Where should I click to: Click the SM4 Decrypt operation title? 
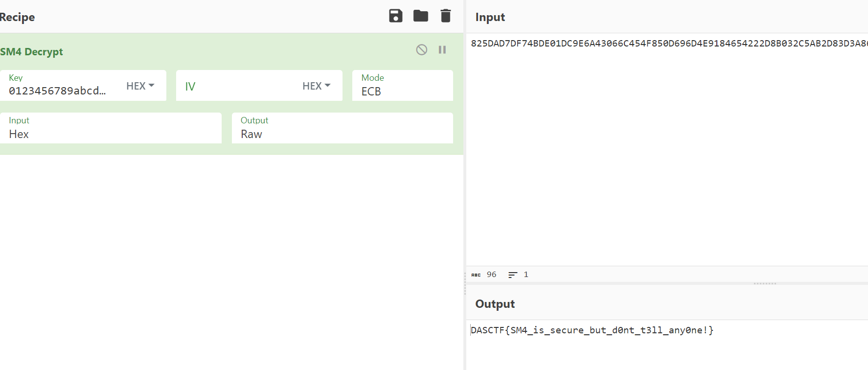tap(32, 52)
